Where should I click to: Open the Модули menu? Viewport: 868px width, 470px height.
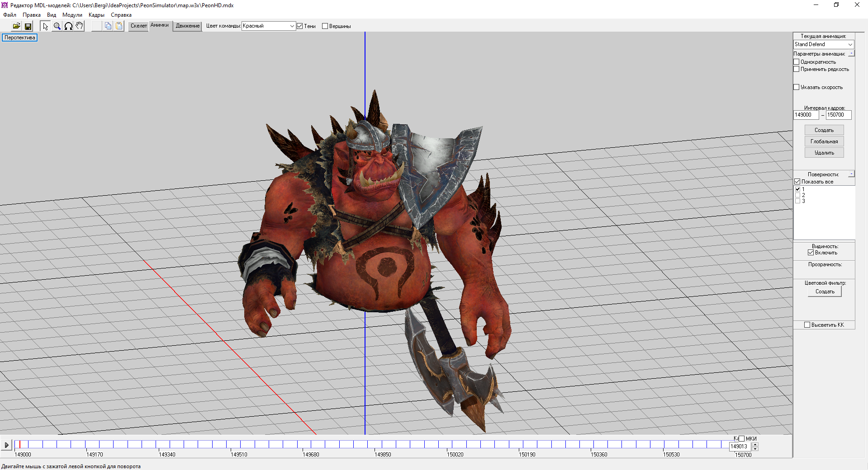72,15
